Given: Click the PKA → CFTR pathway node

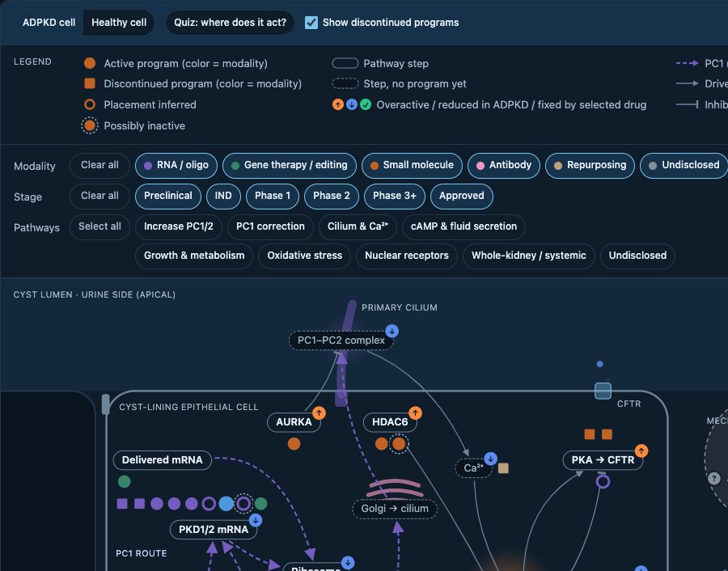Looking at the screenshot, I should (x=603, y=460).
